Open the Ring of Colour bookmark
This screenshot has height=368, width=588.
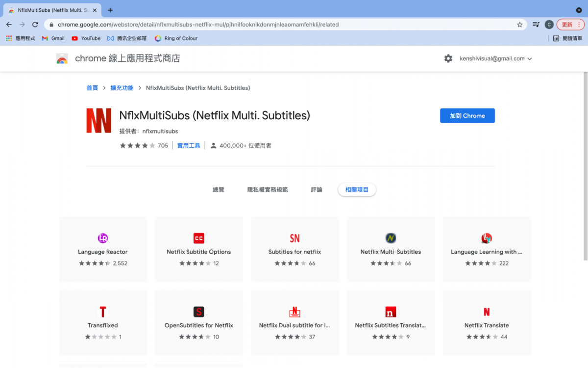point(176,38)
